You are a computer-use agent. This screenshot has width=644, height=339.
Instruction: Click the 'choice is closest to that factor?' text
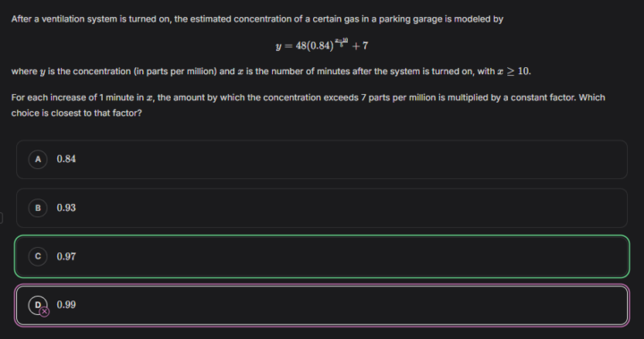[x=76, y=113]
